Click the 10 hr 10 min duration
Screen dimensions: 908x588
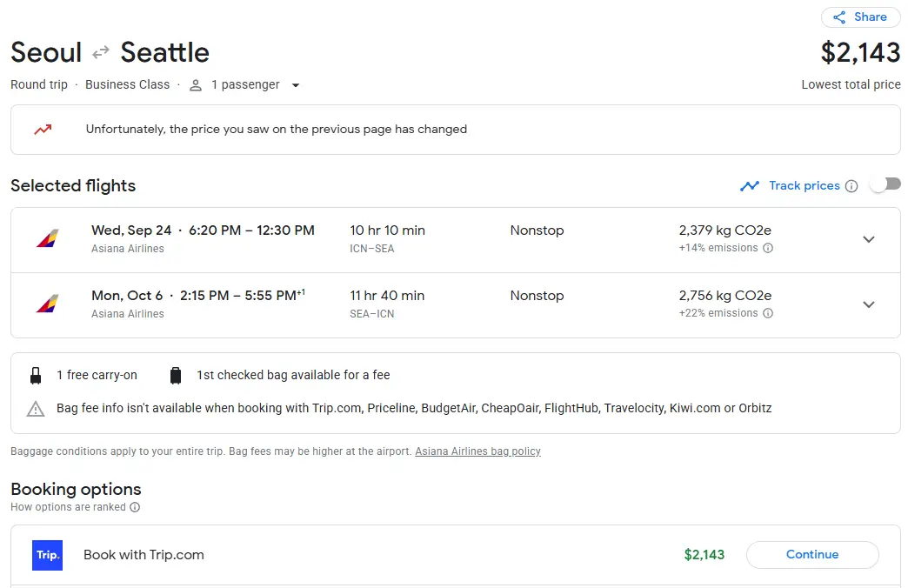387,231
